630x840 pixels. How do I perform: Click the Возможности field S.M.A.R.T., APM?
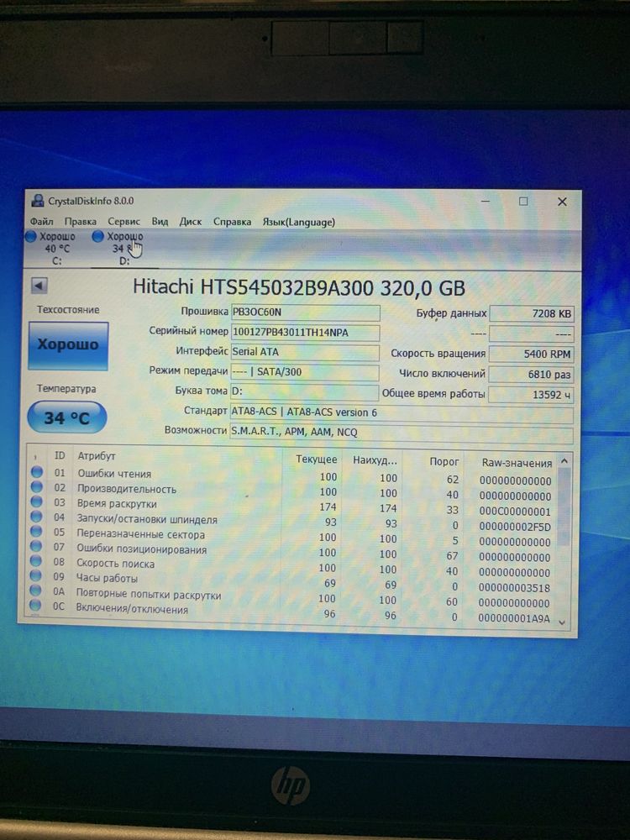[402, 433]
